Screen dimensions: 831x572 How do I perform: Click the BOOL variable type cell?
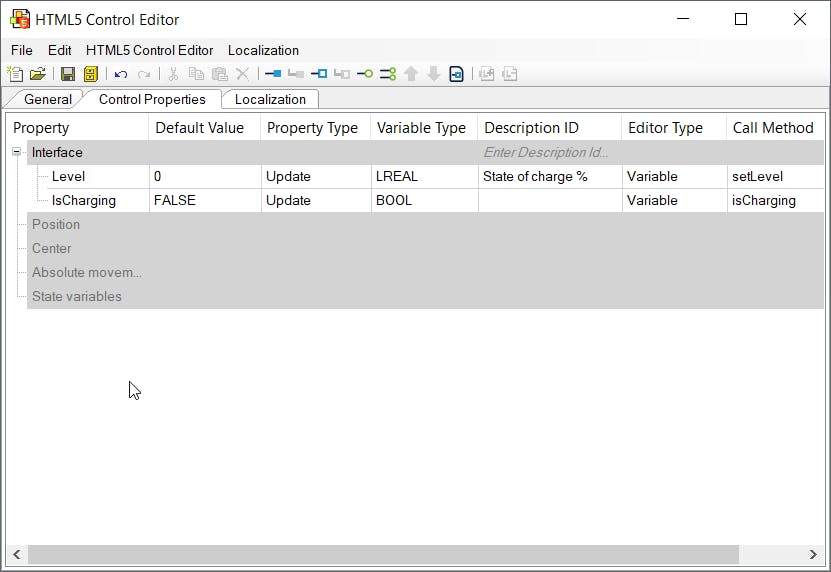424,200
